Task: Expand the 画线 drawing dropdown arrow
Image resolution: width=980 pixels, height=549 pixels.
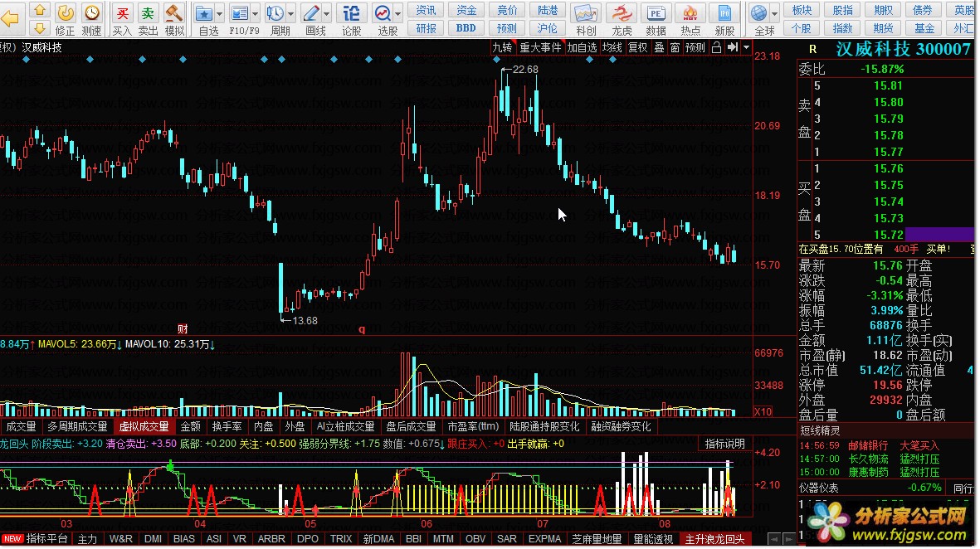Action: point(326,13)
